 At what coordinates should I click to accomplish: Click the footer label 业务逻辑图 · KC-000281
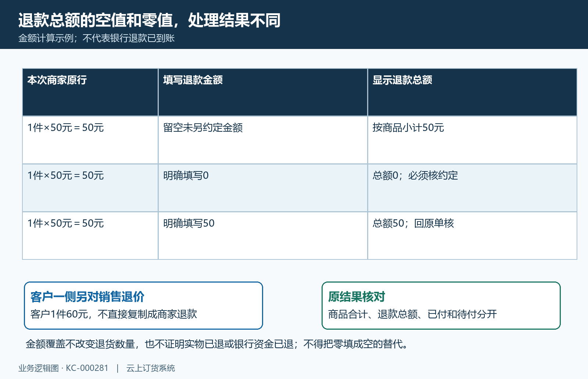[64, 368]
